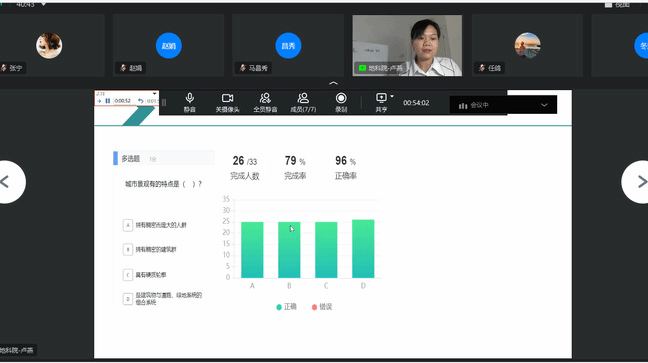Toggle the 错误 legend item in chart
648x363 pixels.
(x=322, y=307)
